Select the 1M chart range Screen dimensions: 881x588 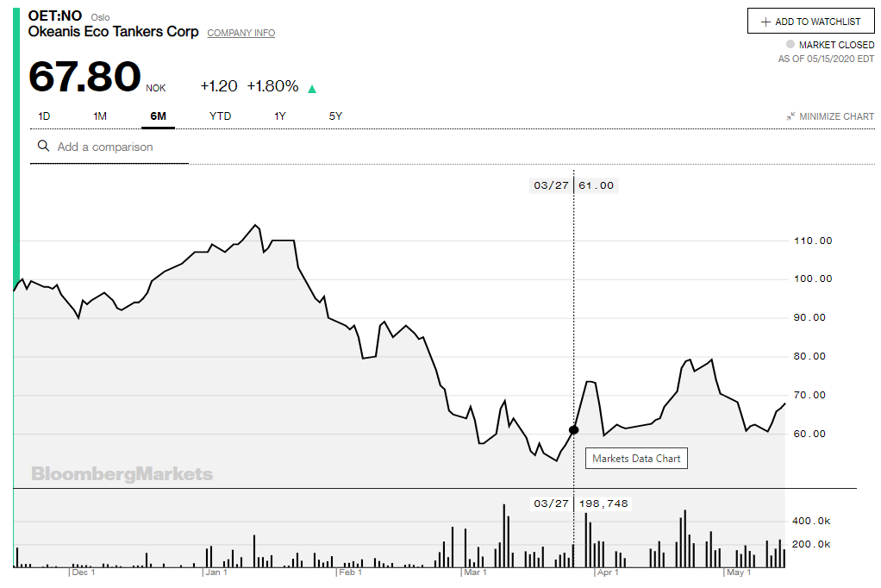pyautogui.click(x=100, y=116)
